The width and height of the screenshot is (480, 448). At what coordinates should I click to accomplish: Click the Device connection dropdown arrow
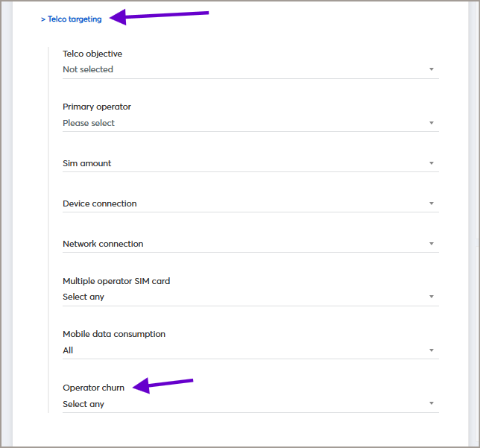[431, 204]
